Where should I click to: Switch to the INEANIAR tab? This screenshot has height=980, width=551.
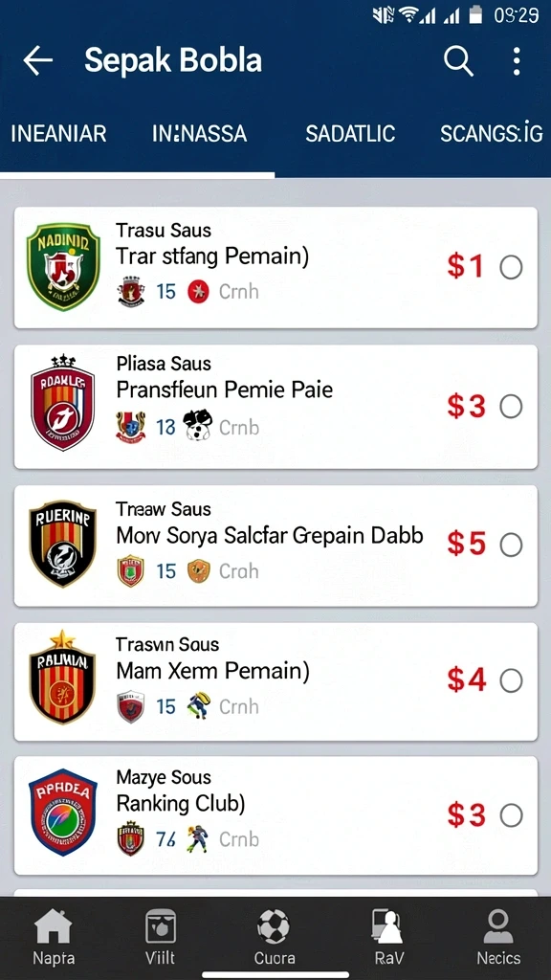(58, 133)
